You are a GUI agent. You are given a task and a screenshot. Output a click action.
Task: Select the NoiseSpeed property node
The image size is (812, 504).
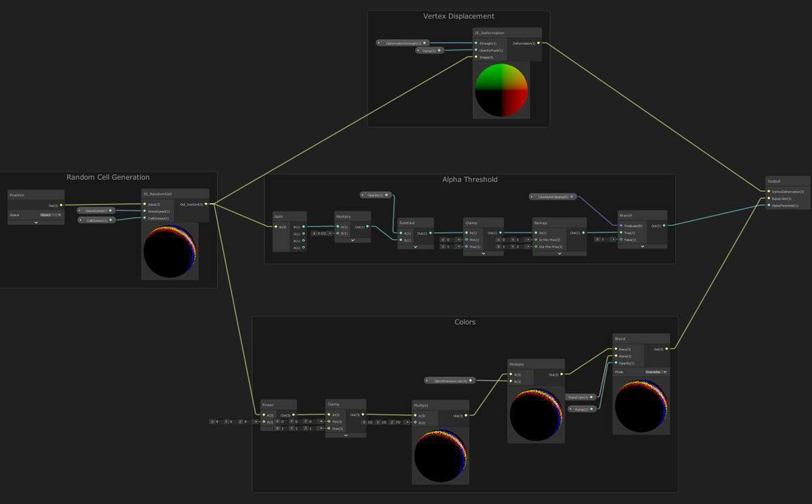pyautogui.click(x=96, y=210)
